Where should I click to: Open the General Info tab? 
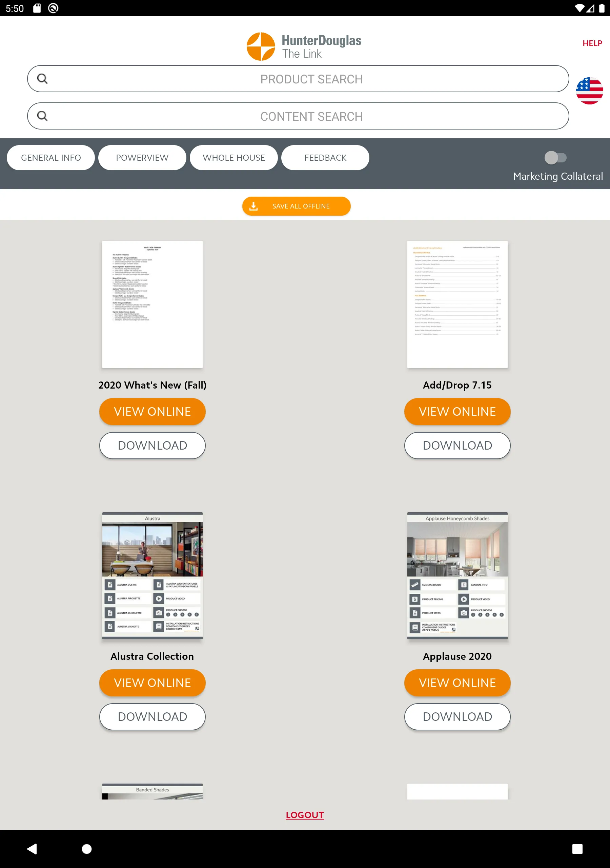click(50, 158)
